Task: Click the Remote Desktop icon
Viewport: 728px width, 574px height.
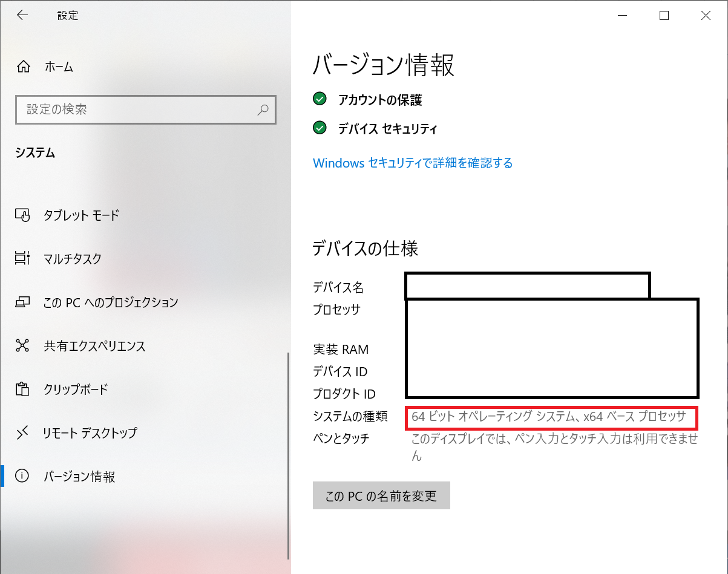Action: (22, 432)
